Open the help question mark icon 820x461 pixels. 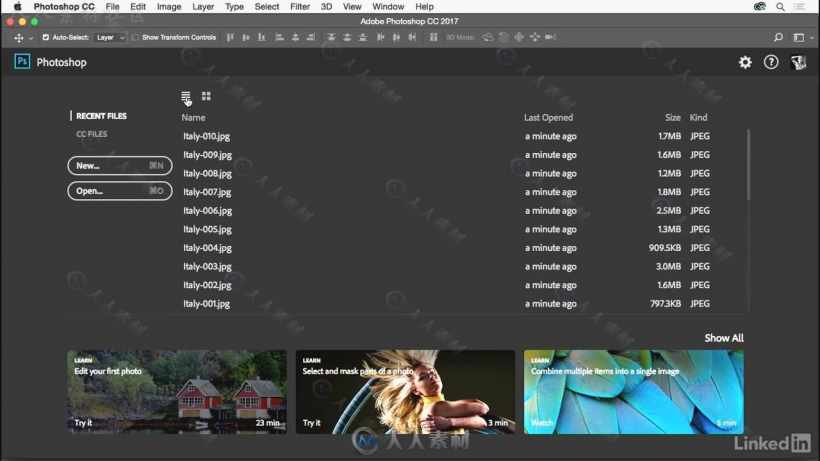771,62
